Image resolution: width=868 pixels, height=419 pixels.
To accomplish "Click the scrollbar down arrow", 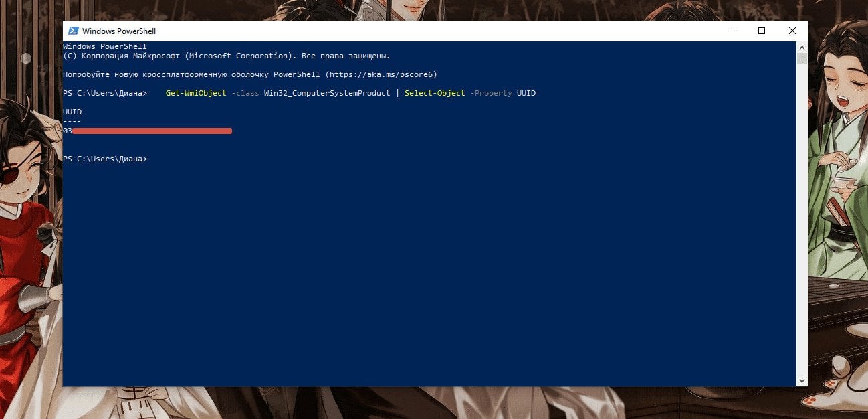I will pos(802,381).
